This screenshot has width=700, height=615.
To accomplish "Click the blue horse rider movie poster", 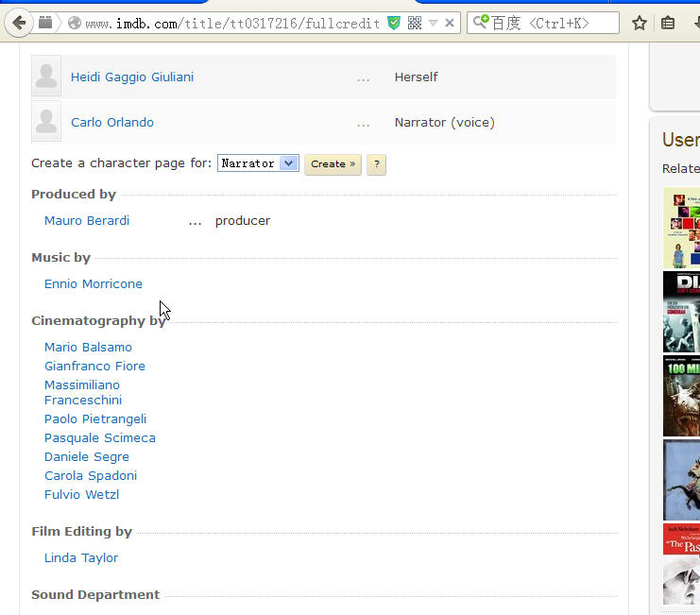I will pyautogui.click(x=681, y=480).
